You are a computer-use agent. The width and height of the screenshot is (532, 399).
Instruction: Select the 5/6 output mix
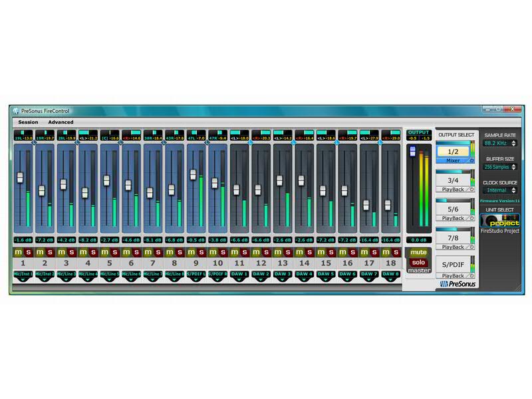pos(453,209)
